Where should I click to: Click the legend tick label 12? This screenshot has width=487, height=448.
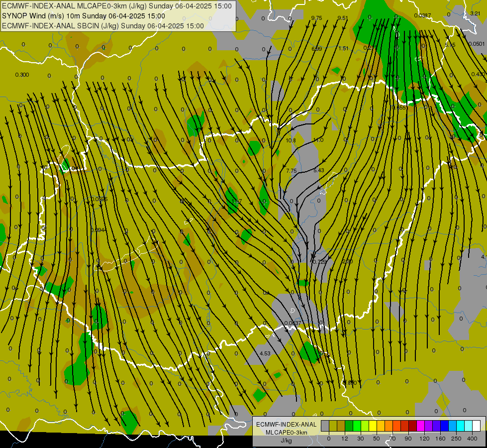pyautogui.click(x=345, y=439)
